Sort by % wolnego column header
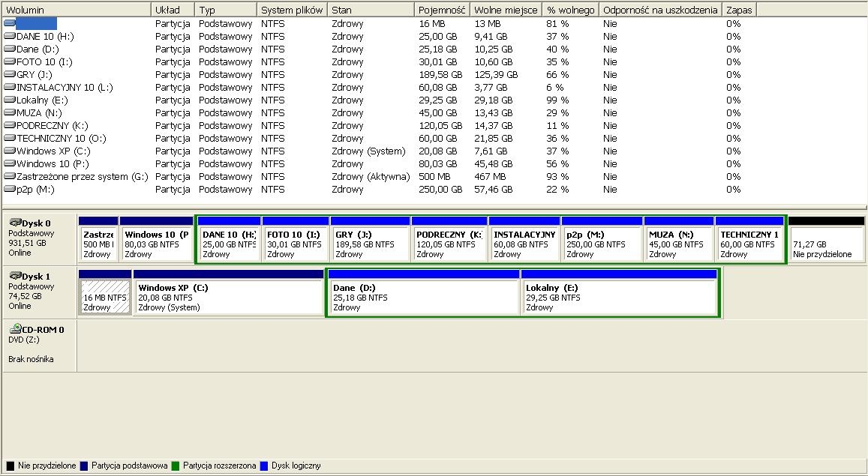The width and height of the screenshot is (868, 476). [571, 10]
